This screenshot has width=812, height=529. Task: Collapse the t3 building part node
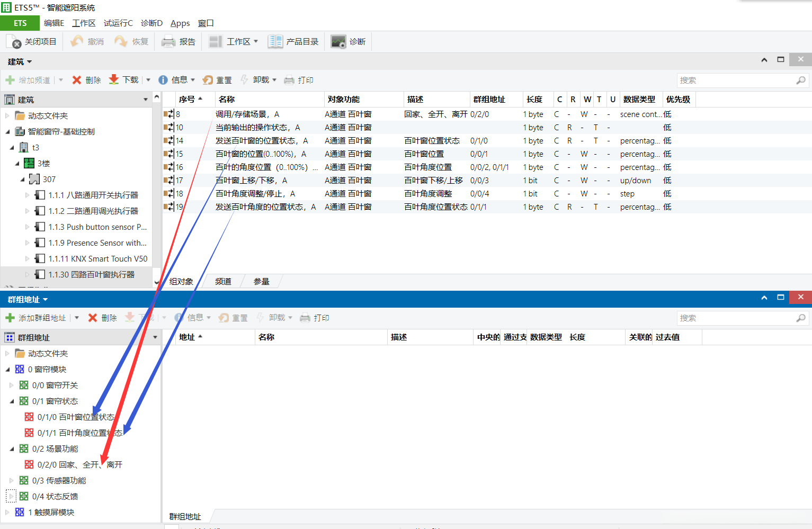point(12,147)
